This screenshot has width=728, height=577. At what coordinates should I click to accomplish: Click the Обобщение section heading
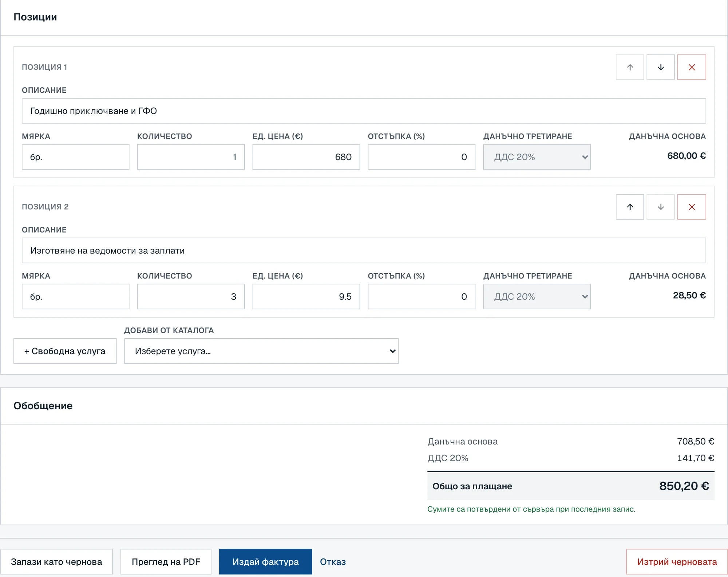pyautogui.click(x=43, y=406)
